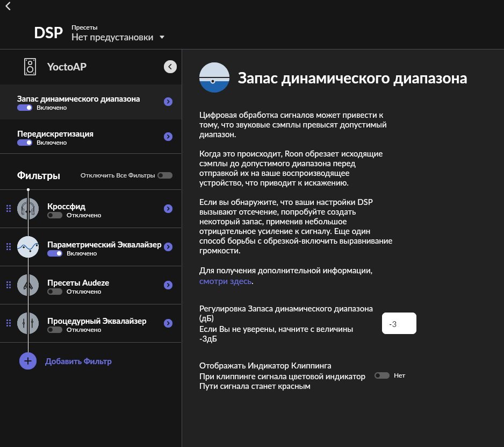
Task: Click the Добавить Фильтр link
Action: tap(78, 361)
